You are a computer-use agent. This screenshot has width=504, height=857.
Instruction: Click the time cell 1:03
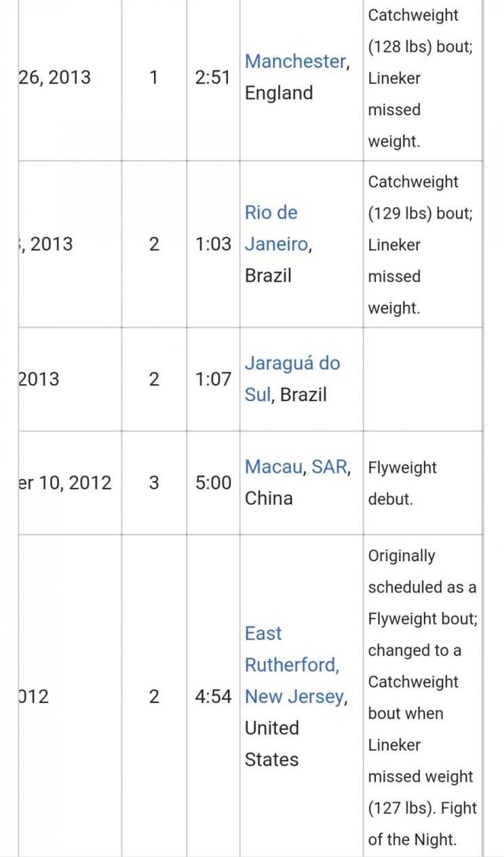[213, 244]
